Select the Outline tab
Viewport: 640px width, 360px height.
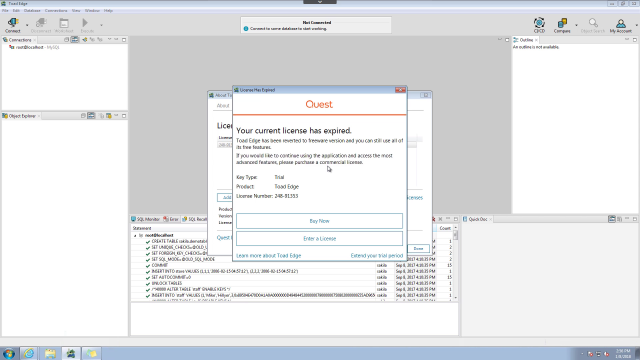[526, 40]
